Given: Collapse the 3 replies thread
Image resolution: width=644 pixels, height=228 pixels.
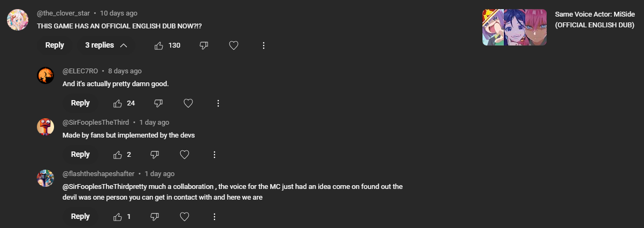Looking at the screenshot, I should 106,45.
